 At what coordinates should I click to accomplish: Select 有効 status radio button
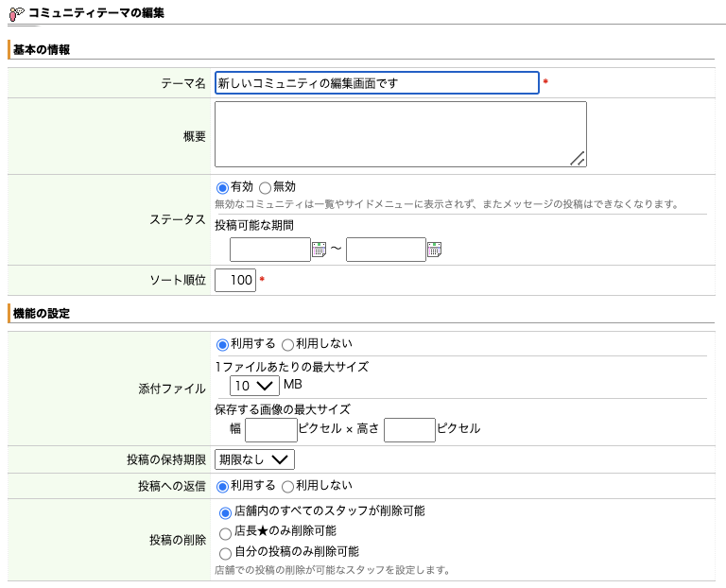pos(223,188)
